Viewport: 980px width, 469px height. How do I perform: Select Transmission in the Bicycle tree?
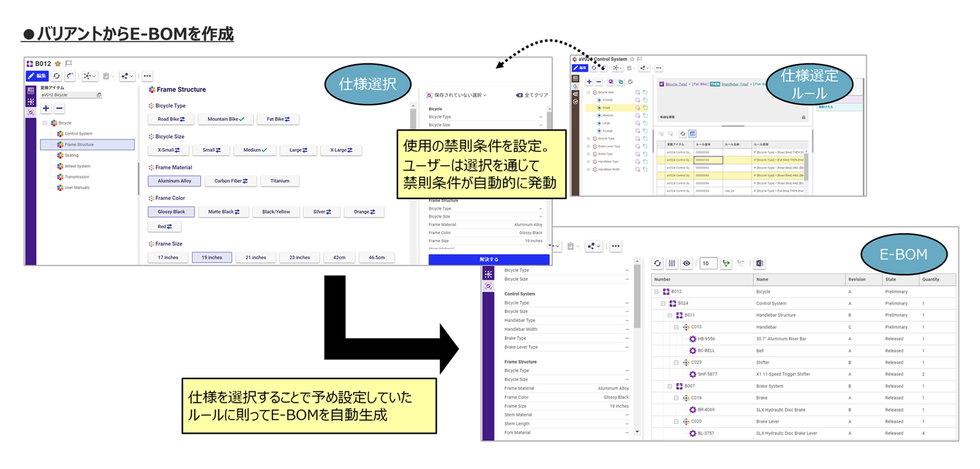(x=77, y=177)
